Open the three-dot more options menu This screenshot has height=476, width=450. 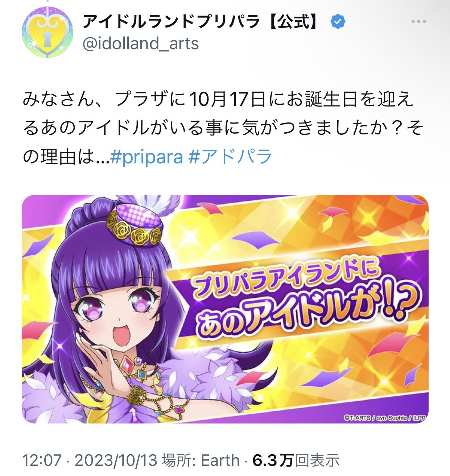pos(418,22)
